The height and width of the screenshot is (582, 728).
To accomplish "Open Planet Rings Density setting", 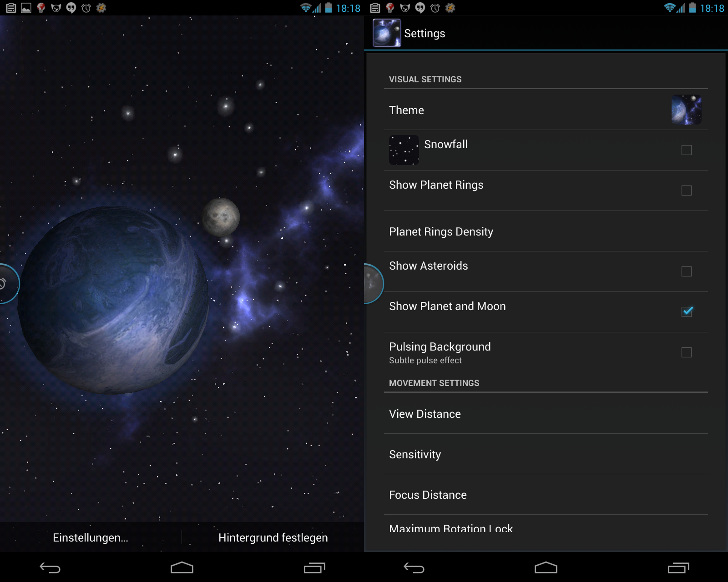I will (546, 231).
